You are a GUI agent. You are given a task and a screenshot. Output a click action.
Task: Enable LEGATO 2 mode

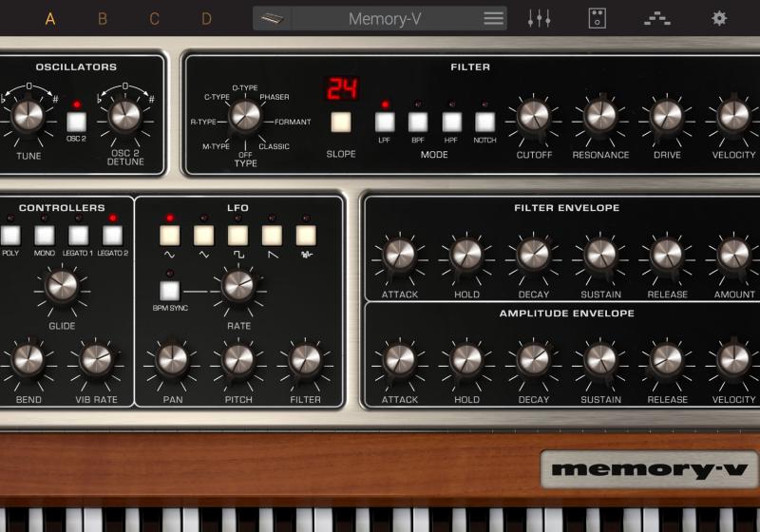click(112, 236)
